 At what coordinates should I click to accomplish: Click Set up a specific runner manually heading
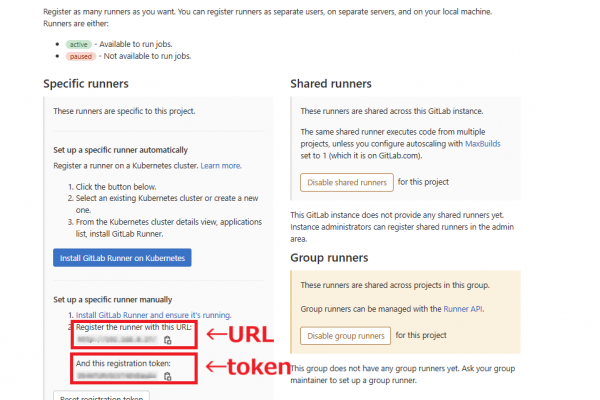[x=112, y=300]
